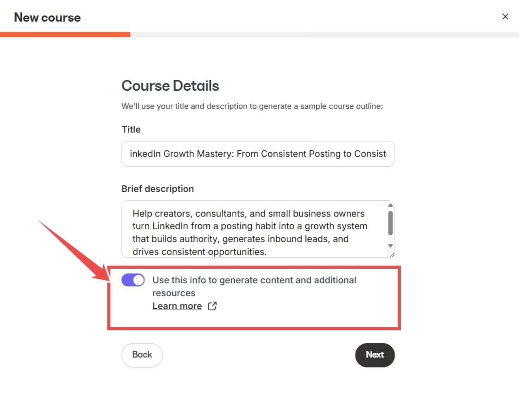Screen dimensions: 519x420
Task: Click inside the Title input field
Action: point(258,154)
